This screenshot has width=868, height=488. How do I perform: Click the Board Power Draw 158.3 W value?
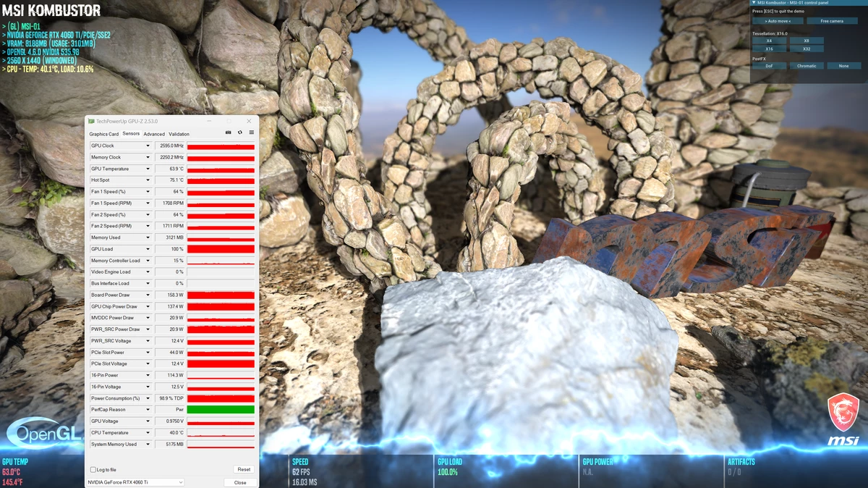pos(169,295)
